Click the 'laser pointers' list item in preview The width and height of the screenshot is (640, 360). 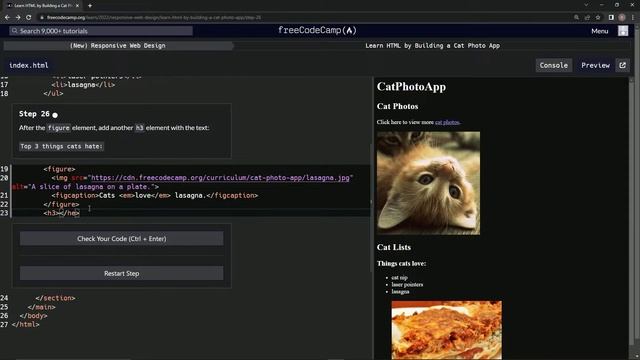[407, 284]
